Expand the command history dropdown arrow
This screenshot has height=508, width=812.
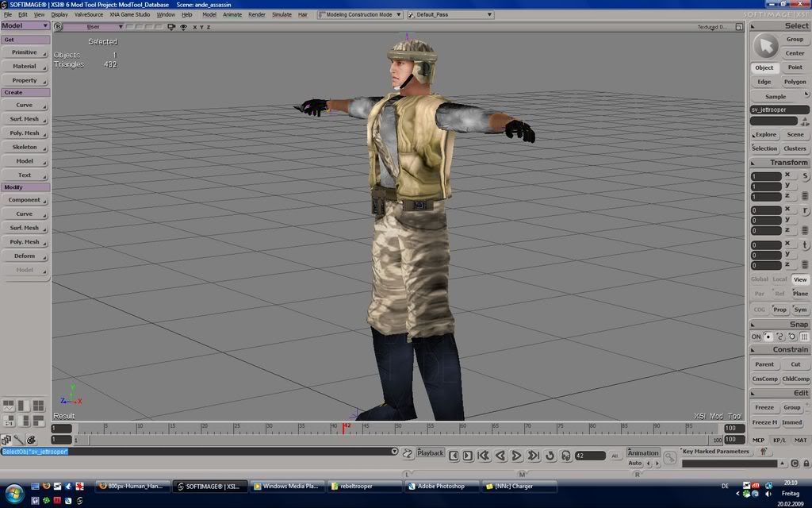point(394,452)
